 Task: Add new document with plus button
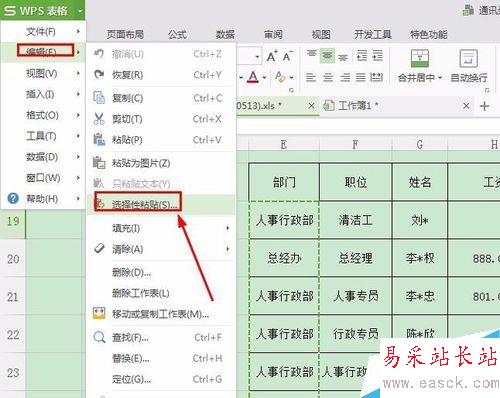(484, 106)
